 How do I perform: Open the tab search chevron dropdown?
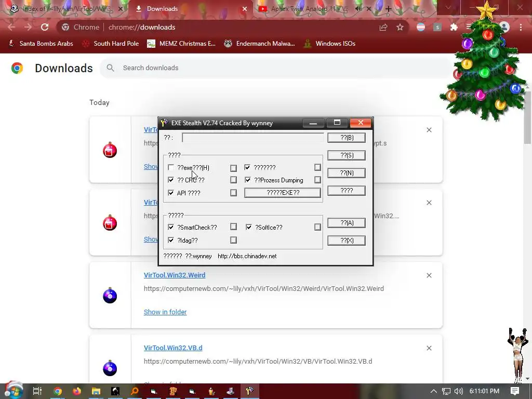[x=448, y=7]
